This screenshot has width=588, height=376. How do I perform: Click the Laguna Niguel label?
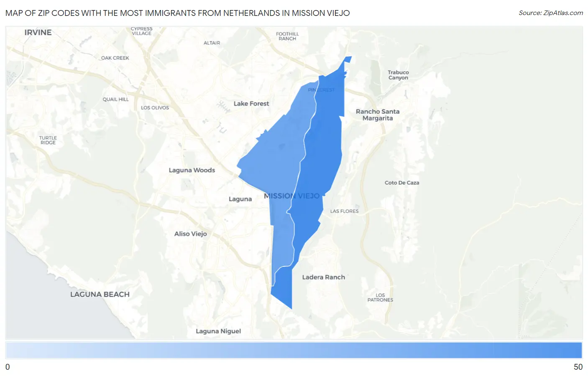218,331
